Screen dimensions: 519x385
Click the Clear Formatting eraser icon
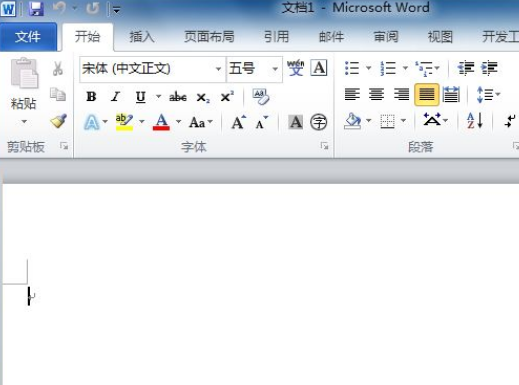pyautogui.click(x=261, y=97)
